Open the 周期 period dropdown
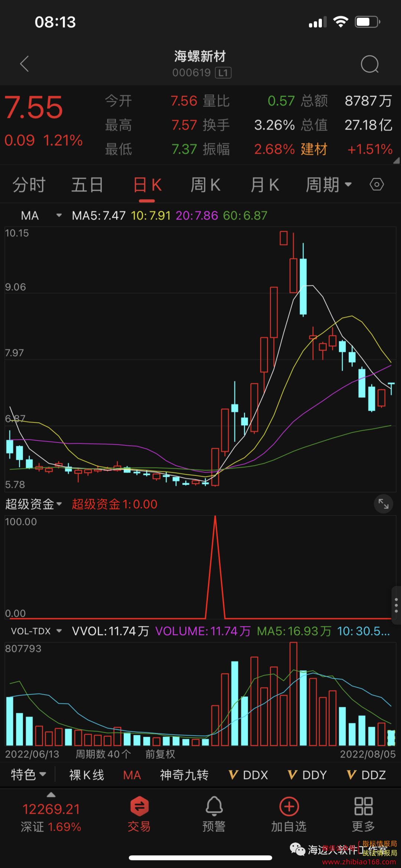The width and height of the screenshot is (401, 868). [329, 185]
